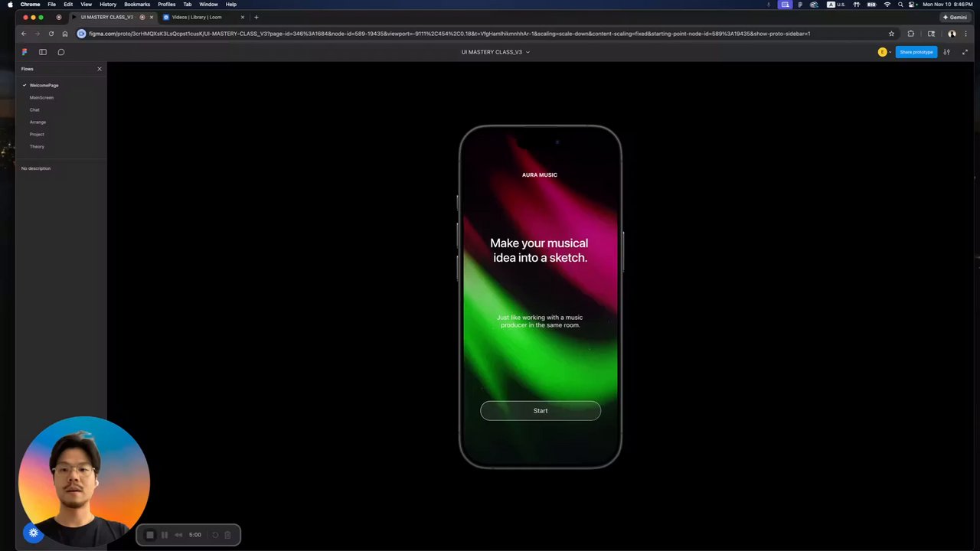Open the comments speech bubble icon
This screenshot has width=980, height=551.
coord(61,52)
